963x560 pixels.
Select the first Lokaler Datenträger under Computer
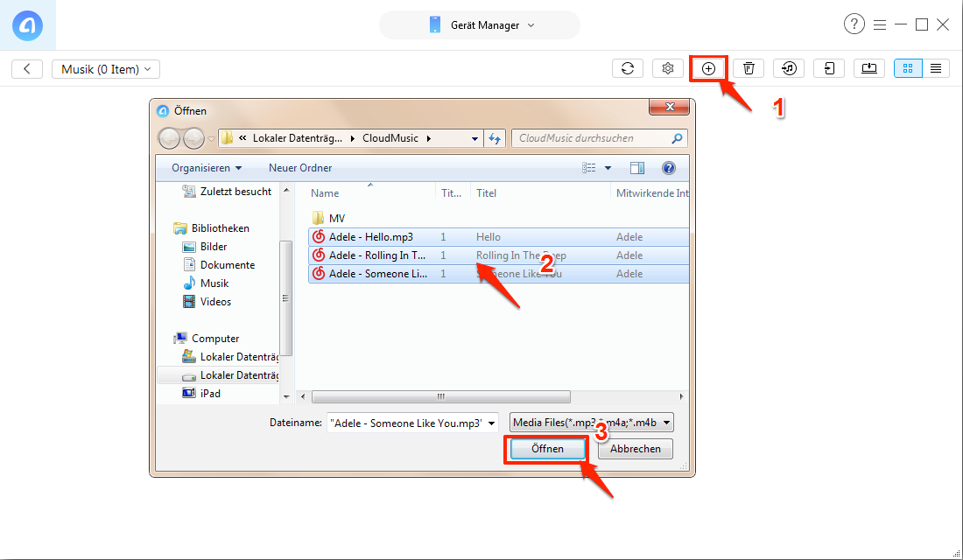(230, 357)
